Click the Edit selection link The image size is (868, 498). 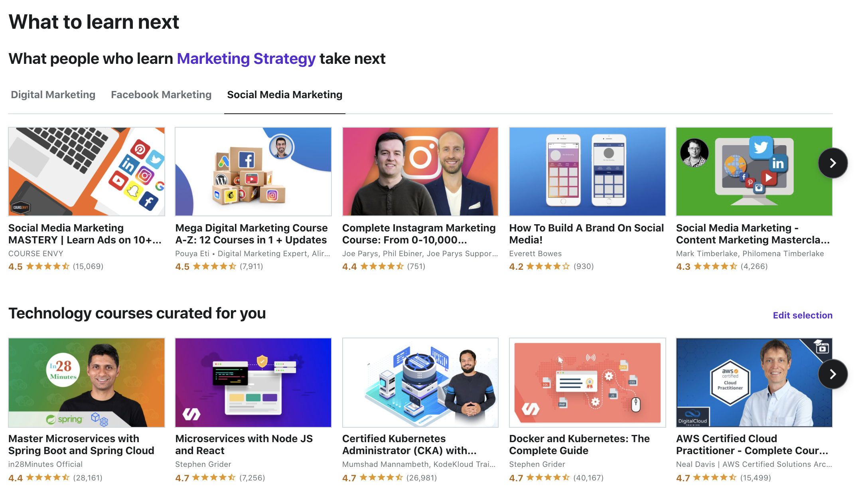(802, 315)
